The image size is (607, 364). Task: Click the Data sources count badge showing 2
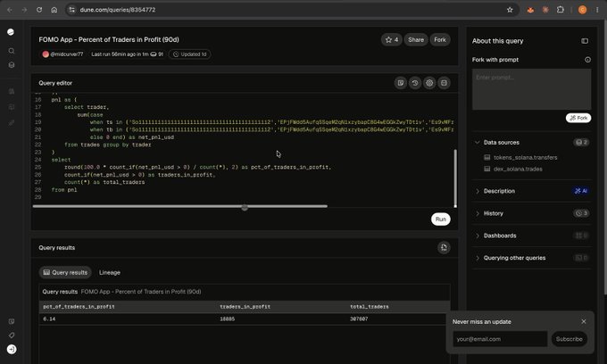581,143
